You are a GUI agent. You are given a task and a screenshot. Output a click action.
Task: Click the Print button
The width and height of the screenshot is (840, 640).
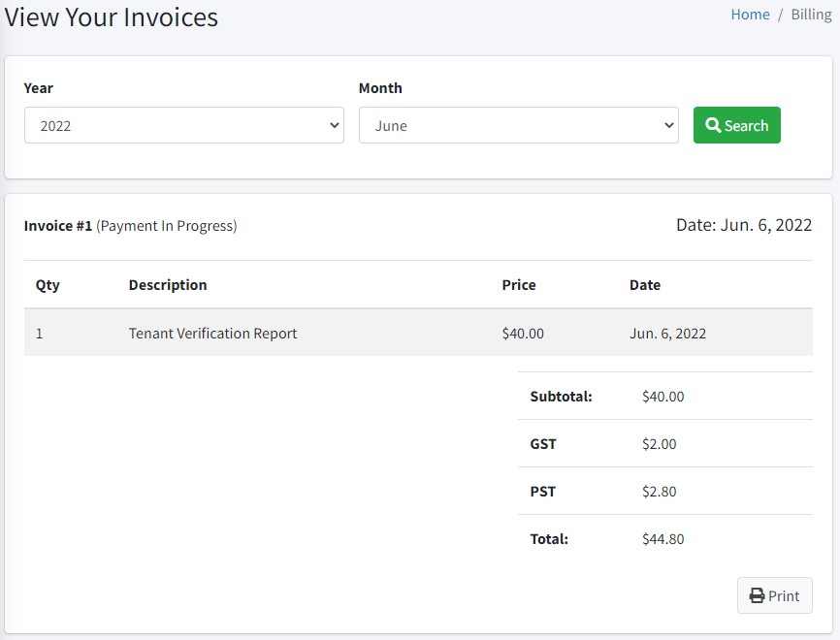[775, 595]
